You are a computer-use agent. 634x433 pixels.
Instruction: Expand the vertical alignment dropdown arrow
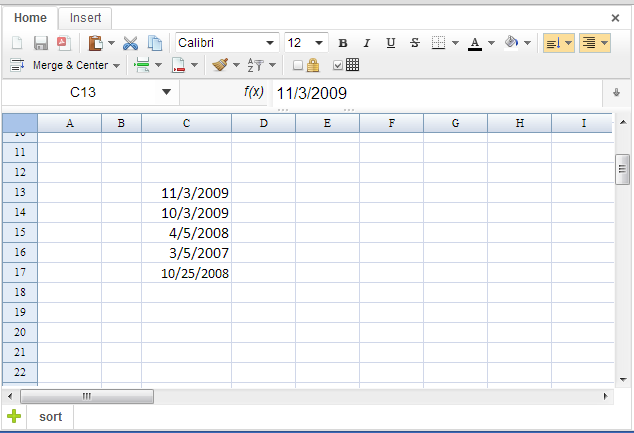[x=568, y=43]
